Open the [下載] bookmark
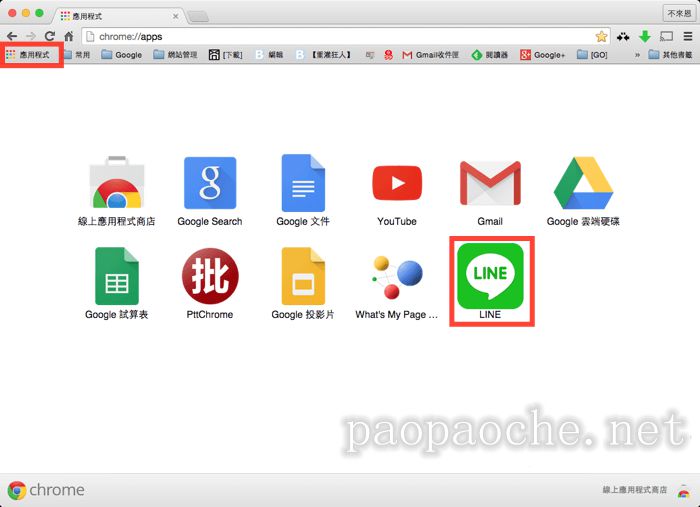Screen dimensions: 700x507 click(226, 54)
